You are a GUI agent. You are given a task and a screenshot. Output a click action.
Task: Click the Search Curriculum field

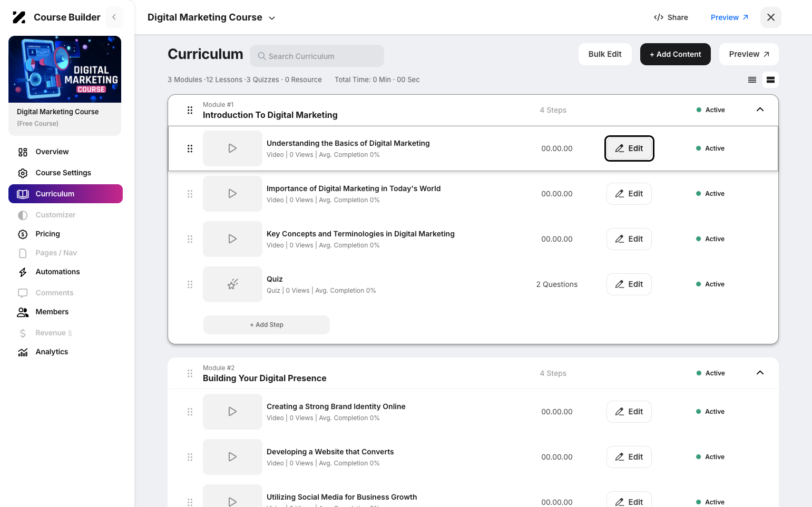pyautogui.click(x=317, y=56)
